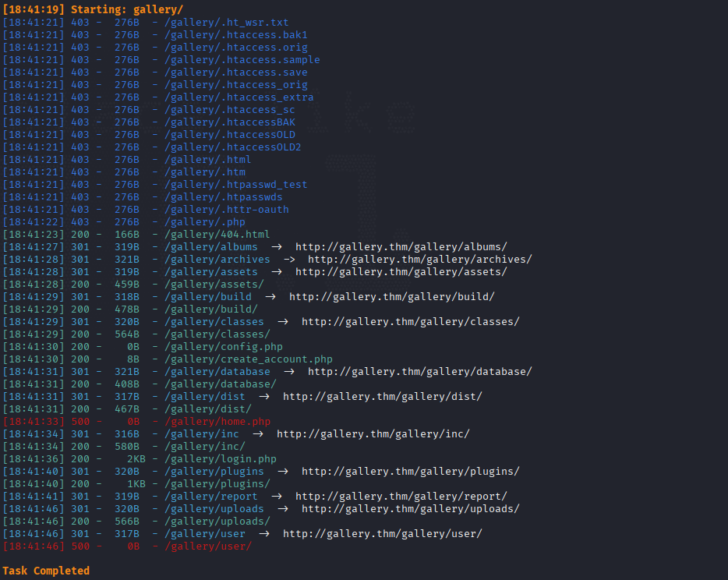Viewport: 728px width, 580px height.
Task: Select the "[18:41:36]" timestamp
Action: (x=34, y=459)
